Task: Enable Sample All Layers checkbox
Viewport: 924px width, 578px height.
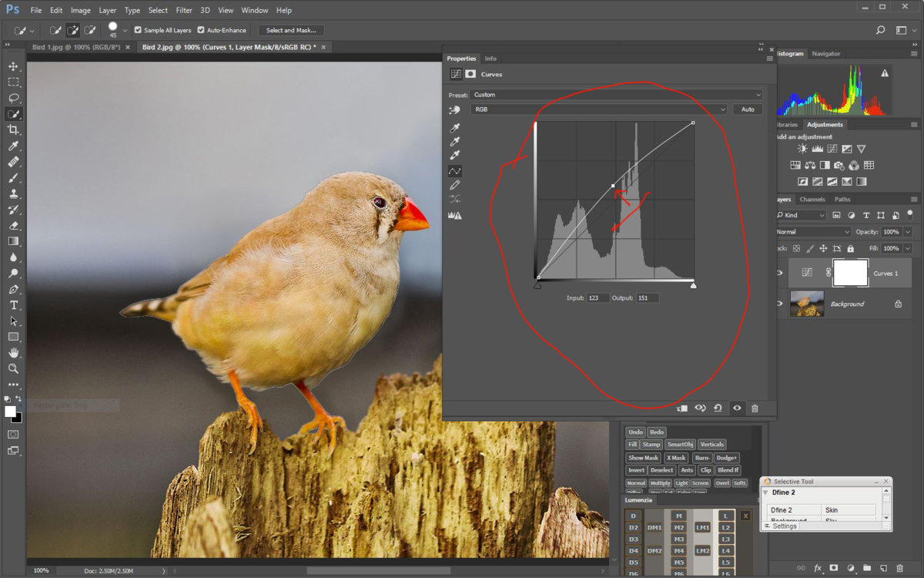Action: (x=139, y=31)
